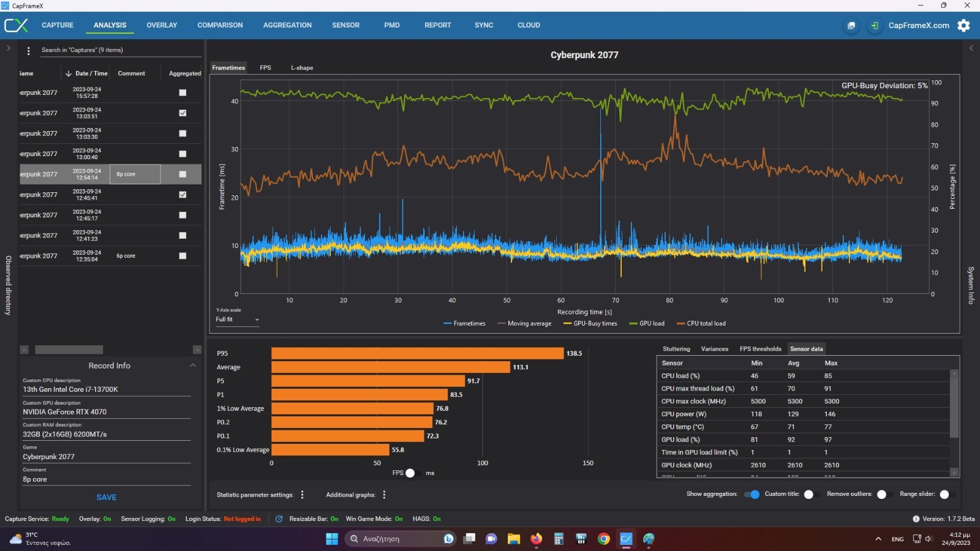Click sensor data vertical scrollbar
Image resolution: width=980 pixels, height=551 pixels.
click(x=954, y=408)
